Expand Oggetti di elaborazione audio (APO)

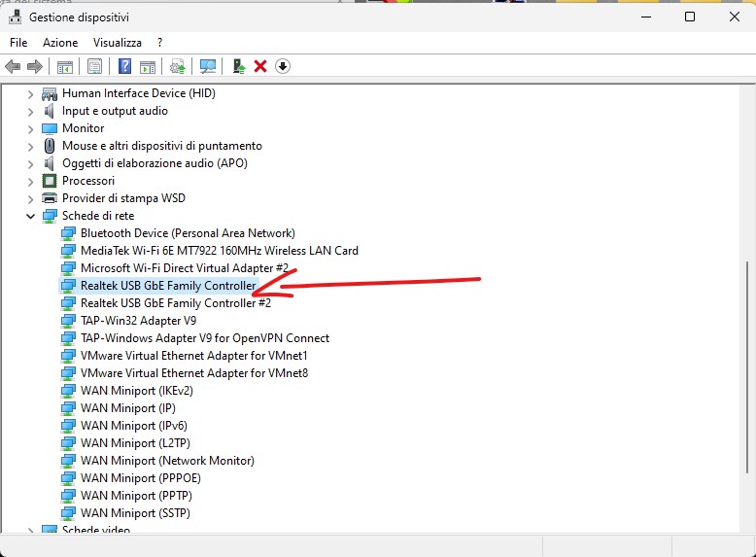tap(30, 164)
